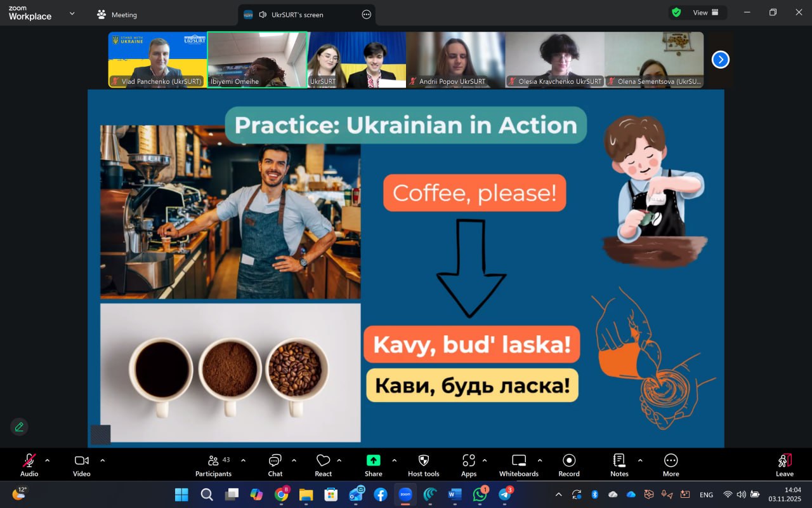Show next participants with the blue arrow
812x508 pixels.
[x=720, y=60]
